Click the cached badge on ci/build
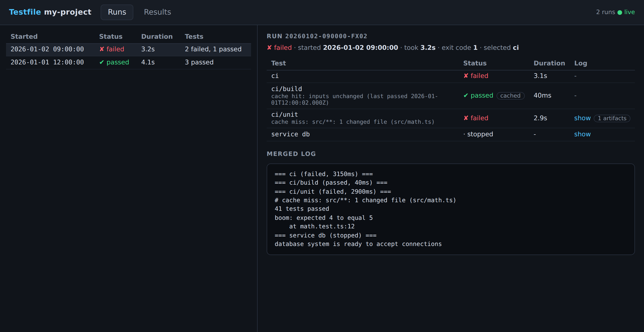This screenshot has height=332, width=644. (510, 96)
